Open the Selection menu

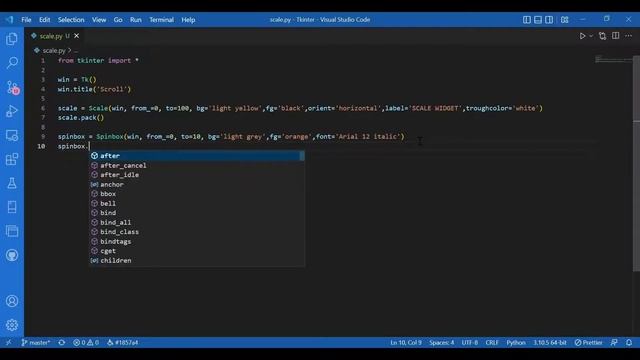point(71,20)
